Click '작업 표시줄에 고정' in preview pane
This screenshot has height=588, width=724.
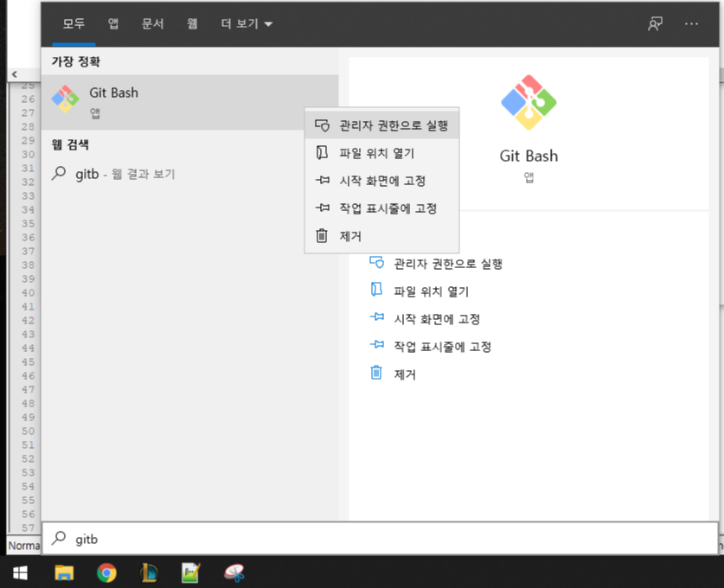point(442,347)
